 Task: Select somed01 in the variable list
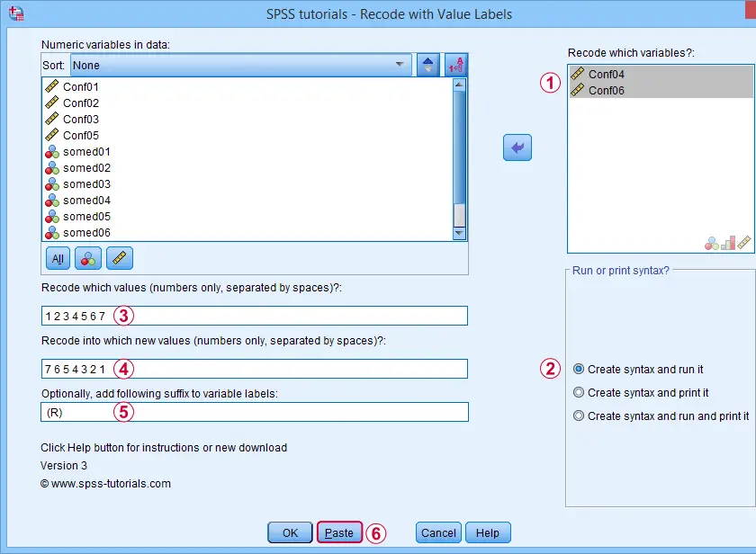pos(247,152)
